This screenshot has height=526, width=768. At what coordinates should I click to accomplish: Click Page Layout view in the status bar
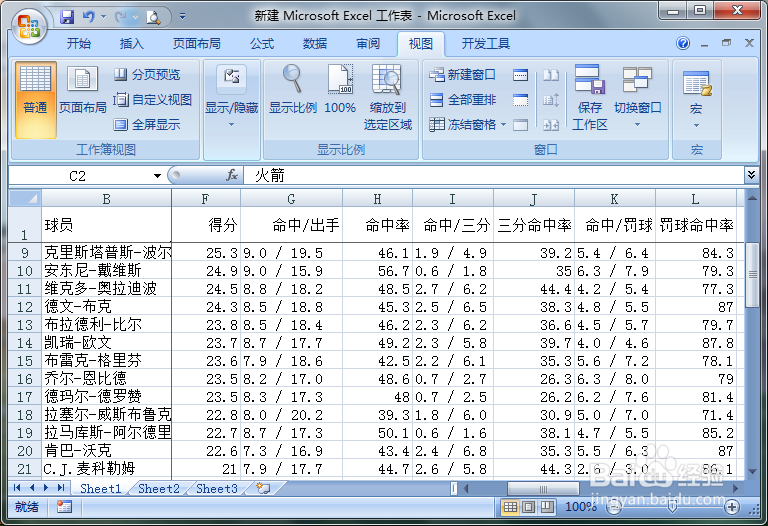point(528,507)
